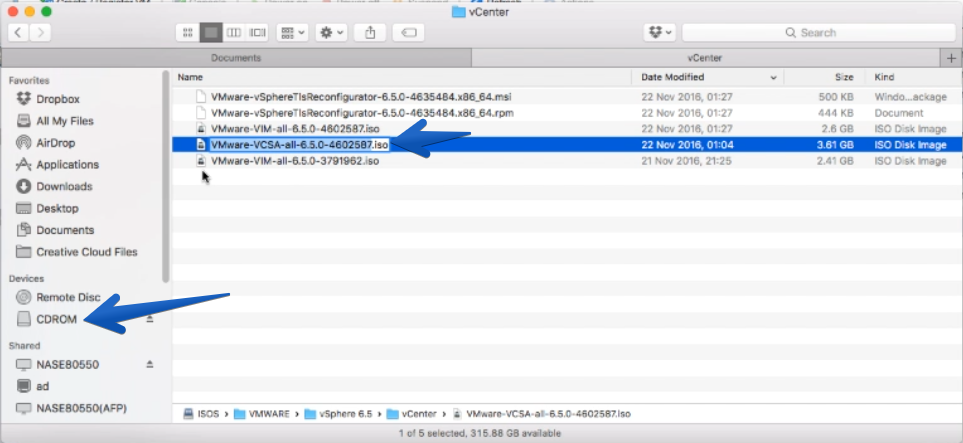Switch to column view
The image size is (963, 443).
pos(233,33)
